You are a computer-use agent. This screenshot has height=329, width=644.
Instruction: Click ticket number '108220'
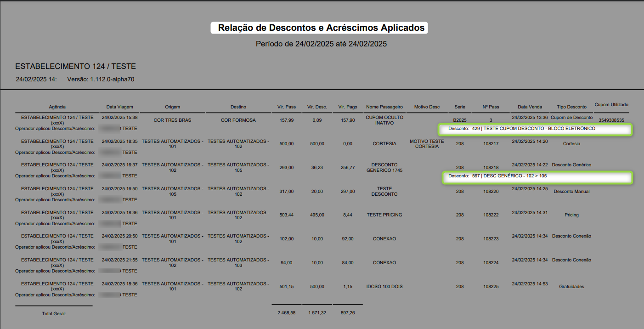[x=491, y=192]
